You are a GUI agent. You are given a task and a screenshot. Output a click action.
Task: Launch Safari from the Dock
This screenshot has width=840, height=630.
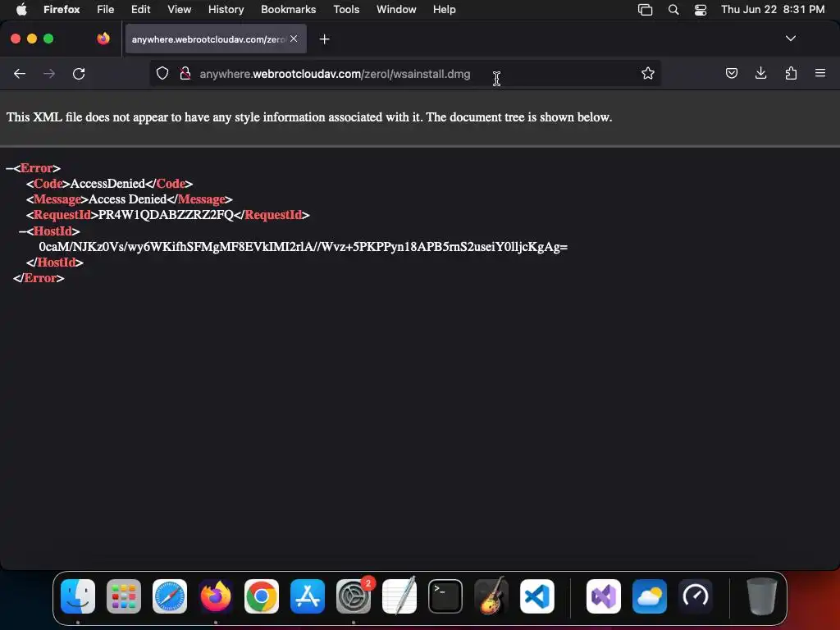pyautogui.click(x=170, y=596)
